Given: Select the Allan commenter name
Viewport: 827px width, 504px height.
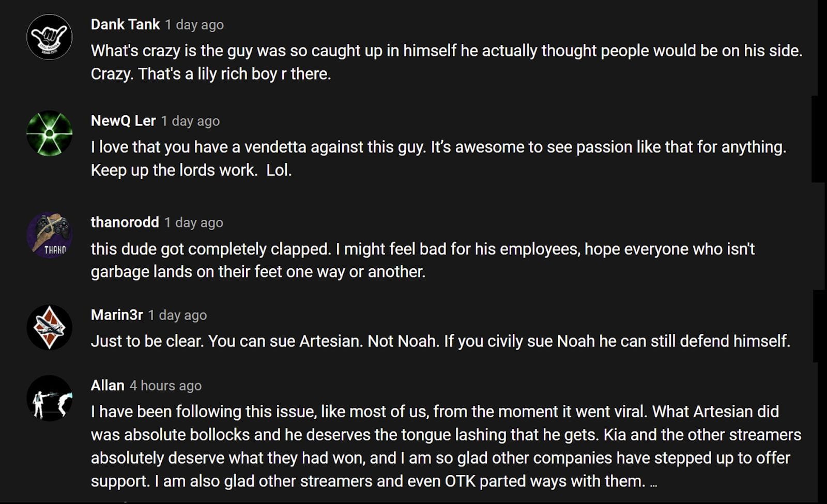Looking at the screenshot, I should 108,385.
